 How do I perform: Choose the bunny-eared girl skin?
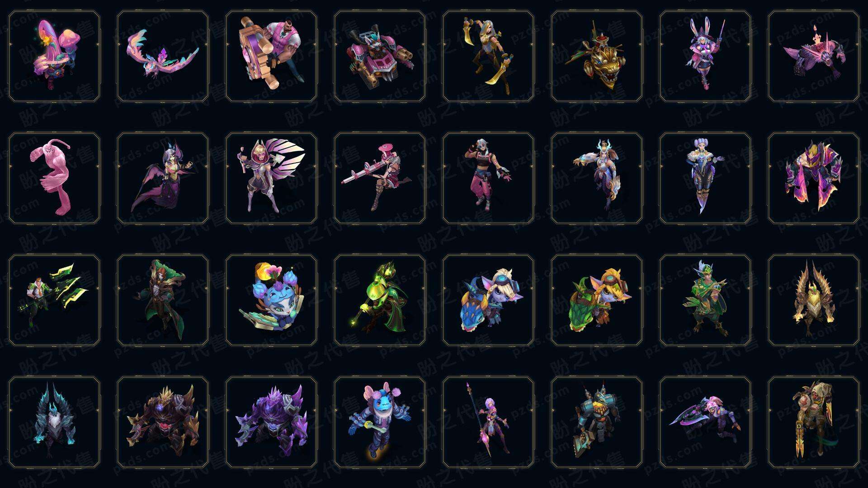pos(705,56)
